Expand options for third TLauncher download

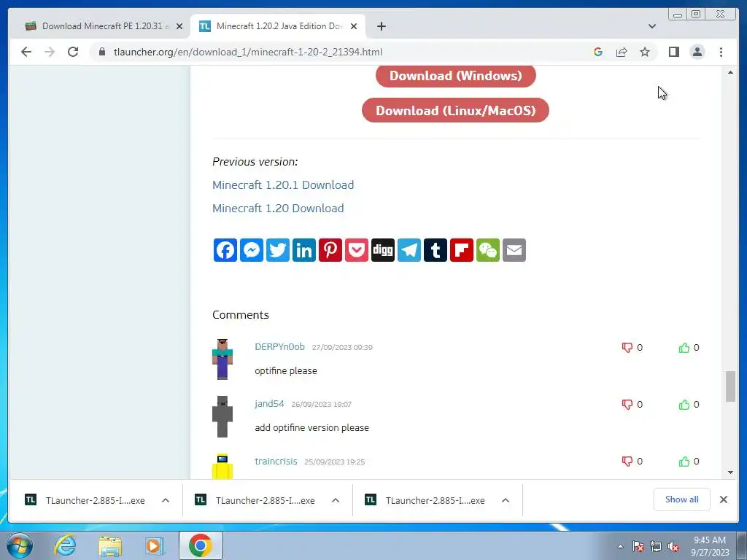[506, 500]
